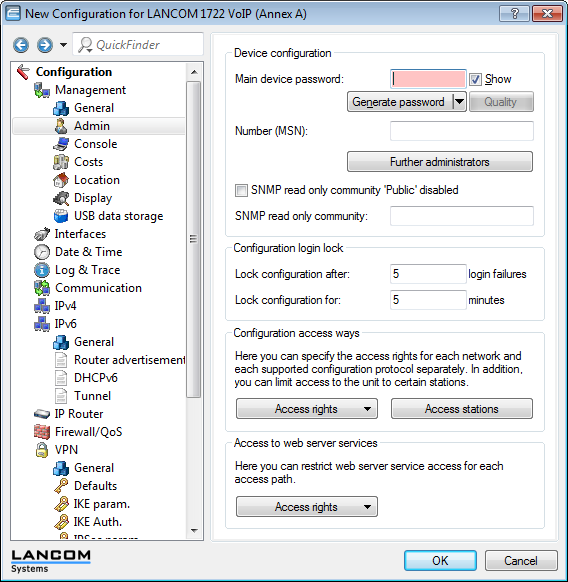This screenshot has width=568, height=582.
Task: Click the IKE param. key icon
Action: tap(61, 504)
